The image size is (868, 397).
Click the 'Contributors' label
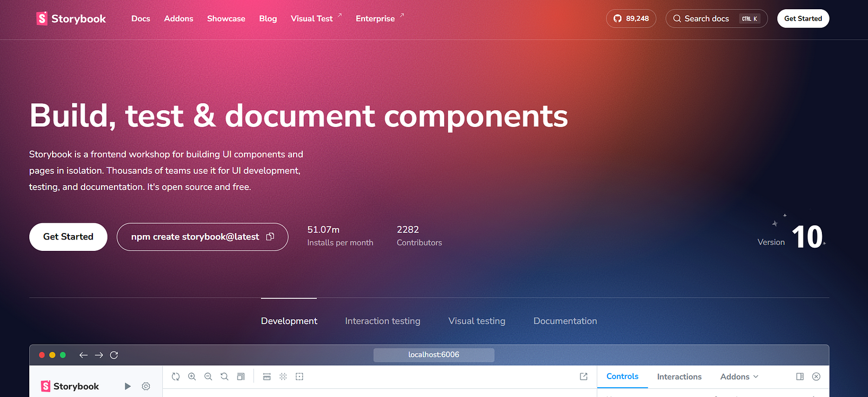click(x=419, y=243)
